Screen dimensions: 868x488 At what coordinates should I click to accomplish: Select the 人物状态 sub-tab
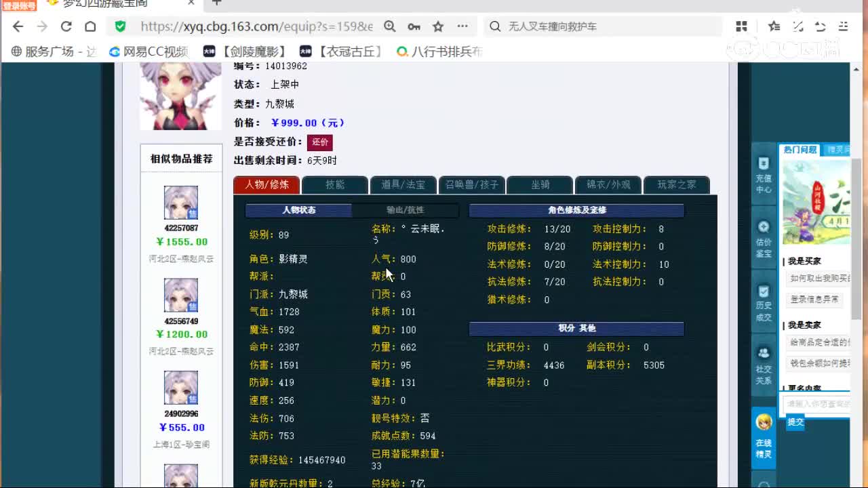point(298,210)
